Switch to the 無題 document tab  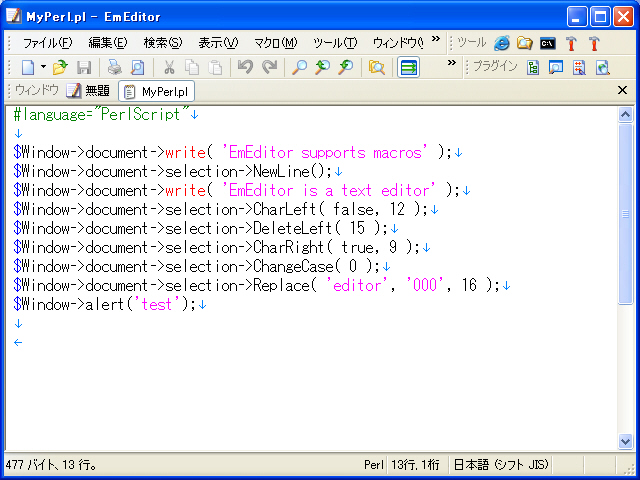click(x=88, y=91)
